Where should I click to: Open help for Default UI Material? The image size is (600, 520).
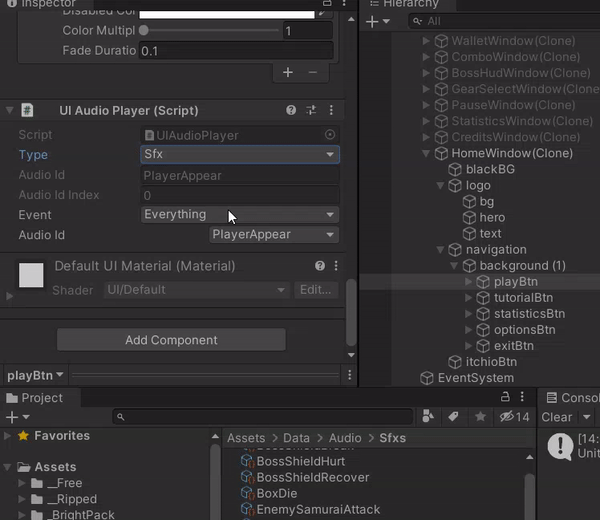[x=320, y=266]
